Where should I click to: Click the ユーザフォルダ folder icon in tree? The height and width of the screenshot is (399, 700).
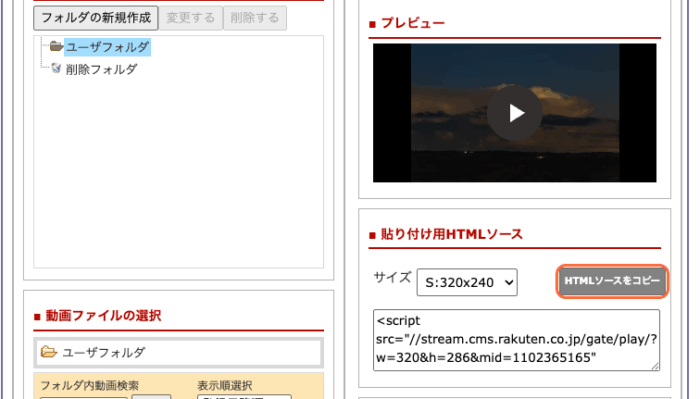(x=56, y=46)
